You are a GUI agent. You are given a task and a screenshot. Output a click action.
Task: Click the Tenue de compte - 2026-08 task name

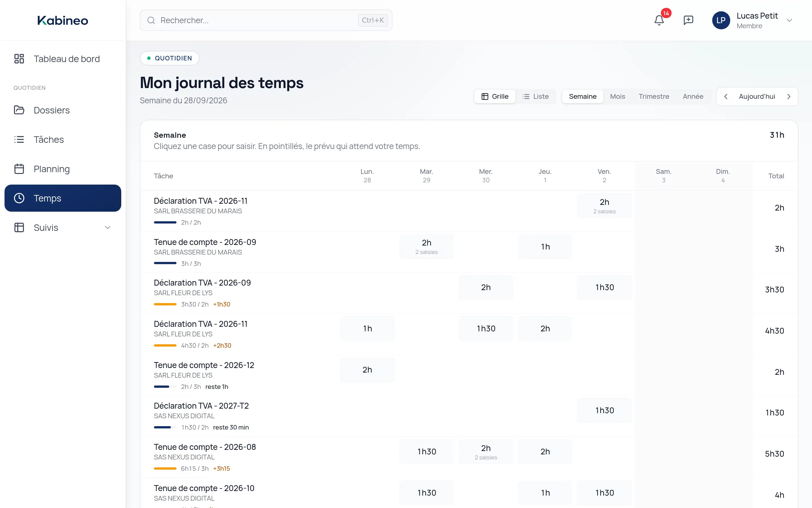(205, 447)
